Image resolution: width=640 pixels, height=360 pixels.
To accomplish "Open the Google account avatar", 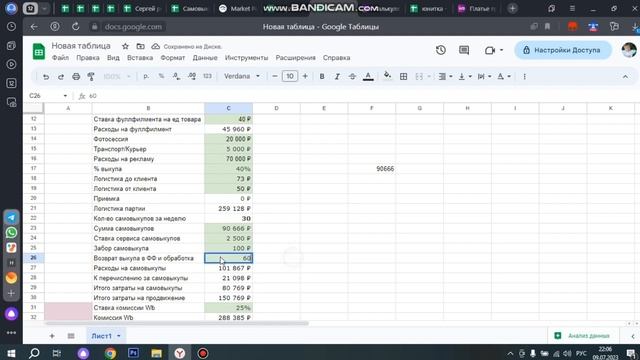I will coord(629,50).
